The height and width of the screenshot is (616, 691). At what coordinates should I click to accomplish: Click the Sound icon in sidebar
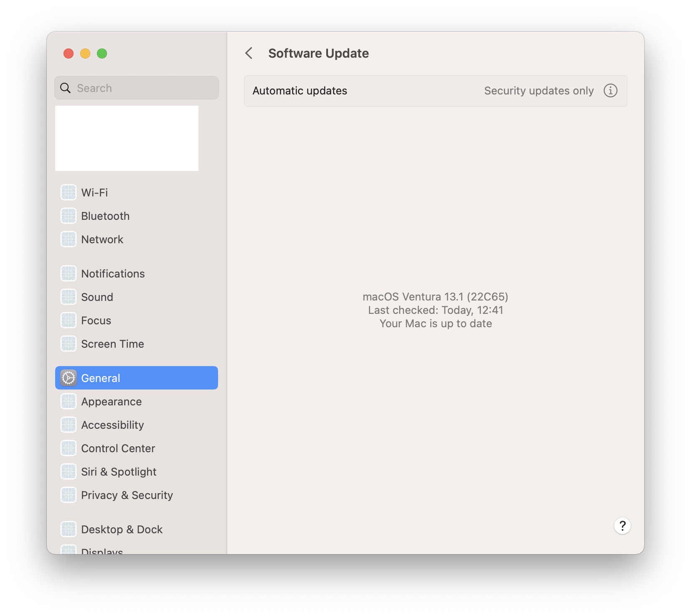click(69, 297)
